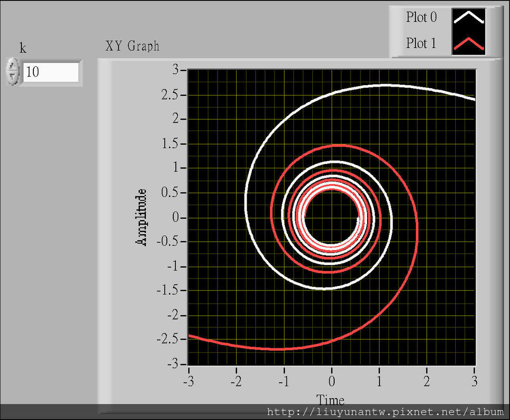This screenshot has width=510, height=420.
Task: Click the -2.5 tick on the Amplitude axis
Action: click(167, 339)
